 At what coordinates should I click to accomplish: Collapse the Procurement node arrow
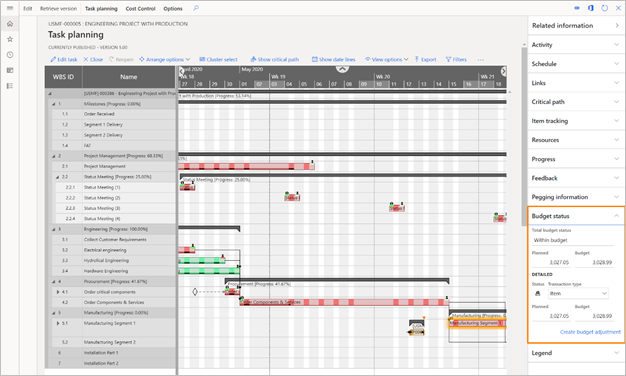click(54, 282)
